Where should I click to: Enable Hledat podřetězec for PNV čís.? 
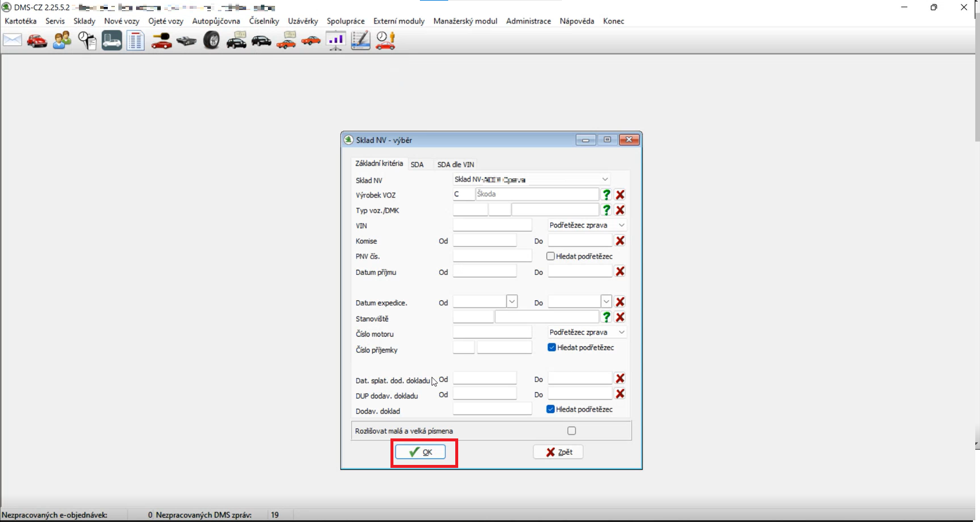pos(551,257)
